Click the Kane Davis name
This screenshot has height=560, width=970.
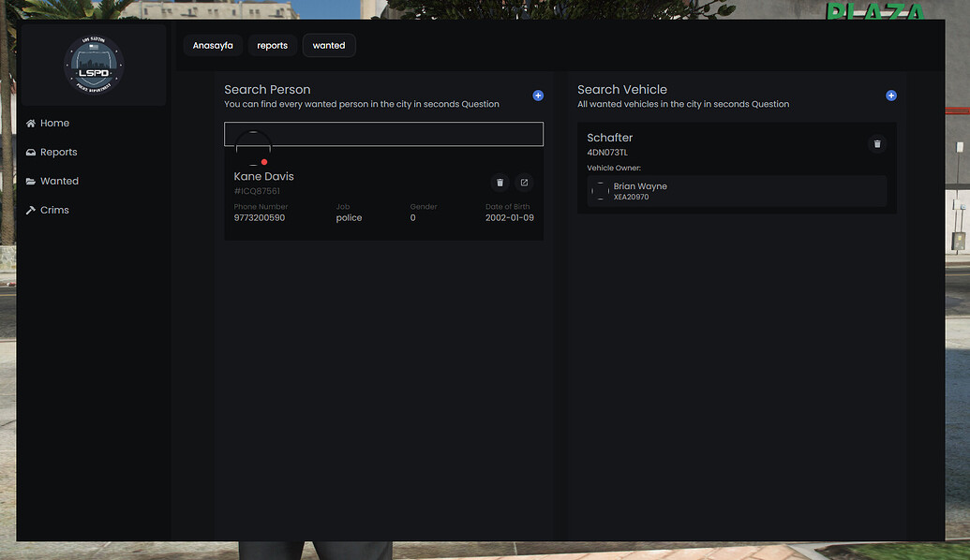pos(263,177)
